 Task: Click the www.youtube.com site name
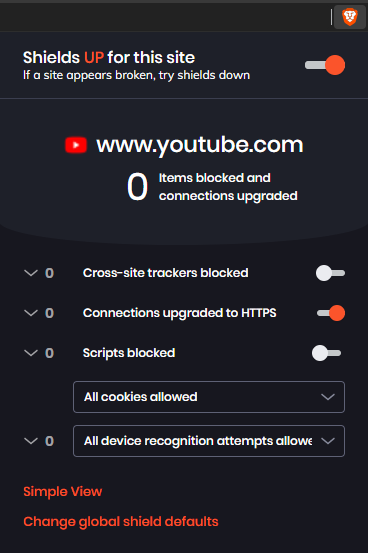(x=200, y=145)
